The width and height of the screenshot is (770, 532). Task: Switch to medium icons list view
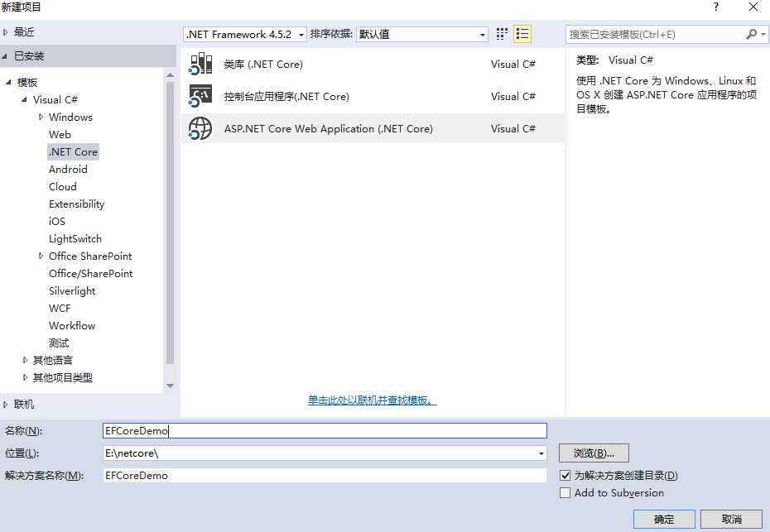[x=522, y=34]
